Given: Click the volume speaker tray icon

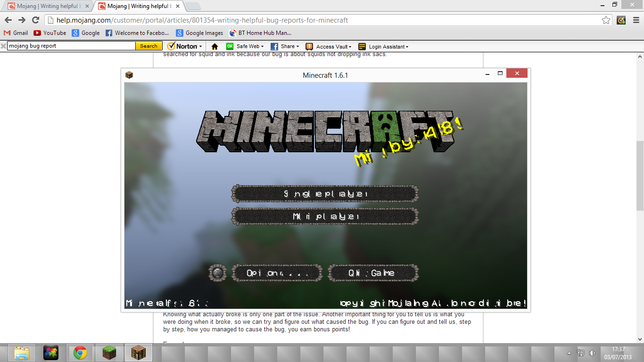Looking at the screenshot, I should [x=592, y=353].
